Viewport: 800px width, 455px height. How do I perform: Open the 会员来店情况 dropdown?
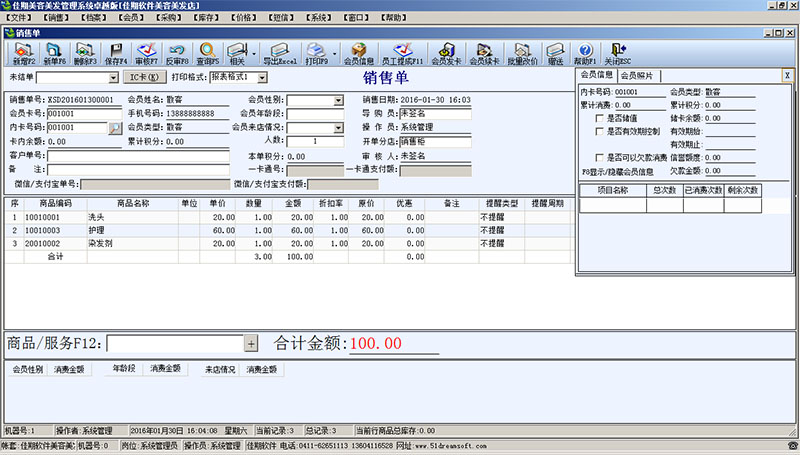(338, 128)
